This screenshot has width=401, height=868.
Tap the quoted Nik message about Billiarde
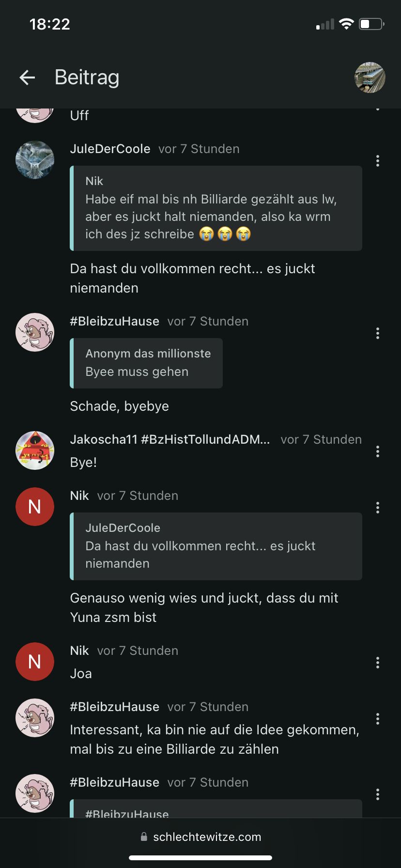tap(216, 208)
